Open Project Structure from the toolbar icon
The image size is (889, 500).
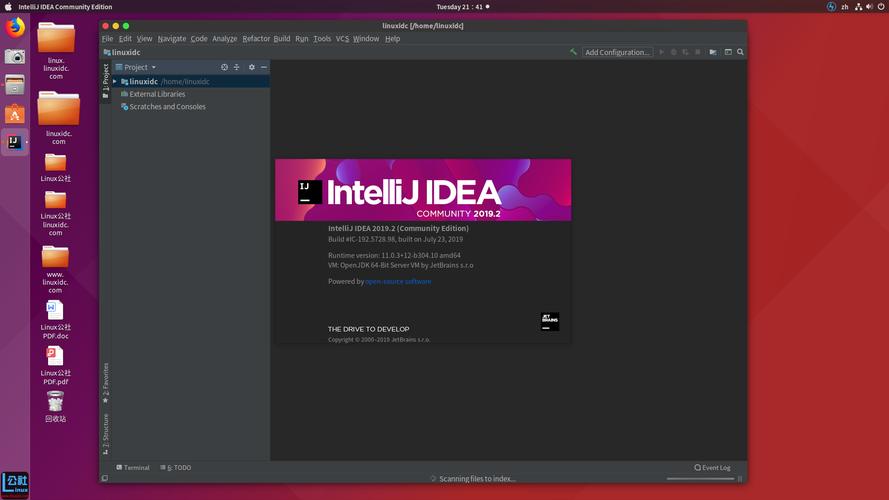713,52
